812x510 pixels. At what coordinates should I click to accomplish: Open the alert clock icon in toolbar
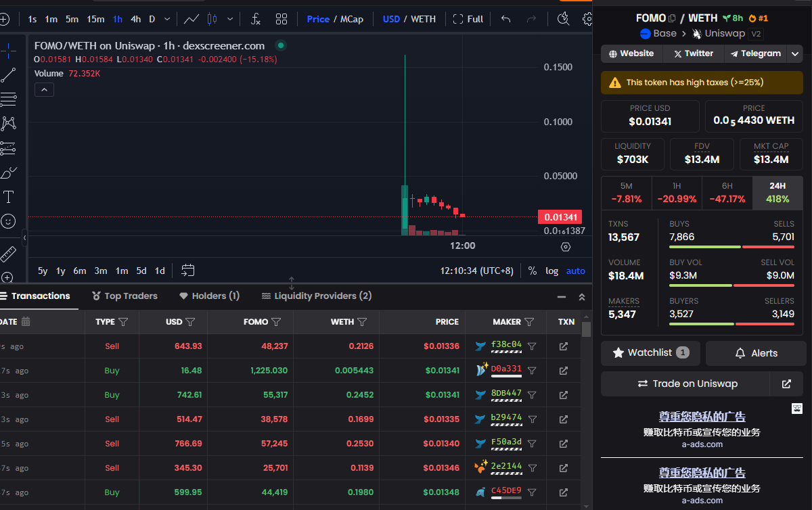[x=563, y=19]
